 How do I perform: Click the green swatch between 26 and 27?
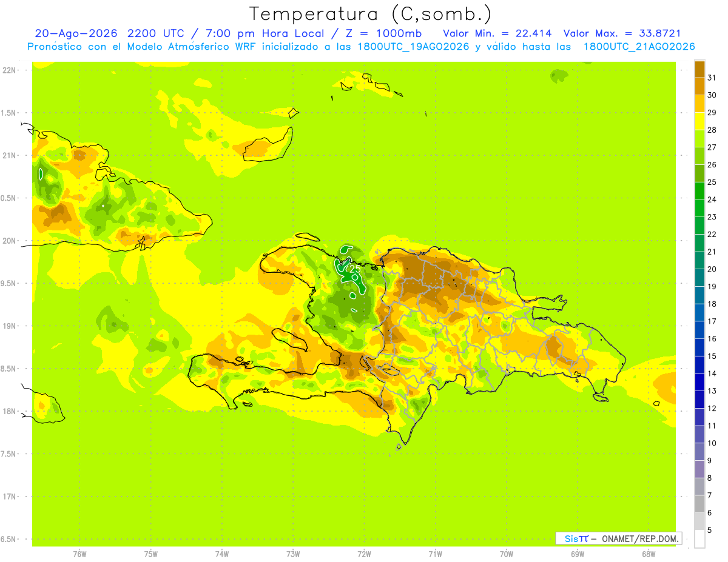click(x=699, y=156)
